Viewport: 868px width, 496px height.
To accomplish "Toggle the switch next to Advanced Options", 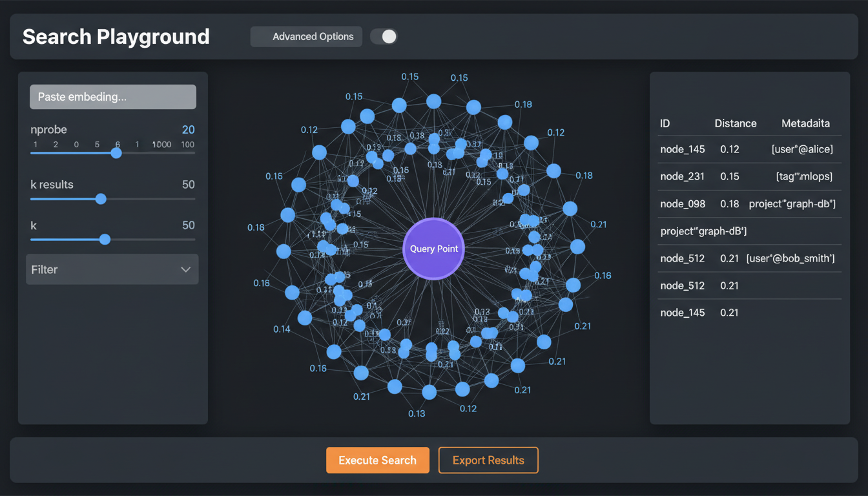I will pyautogui.click(x=383, y=36).
